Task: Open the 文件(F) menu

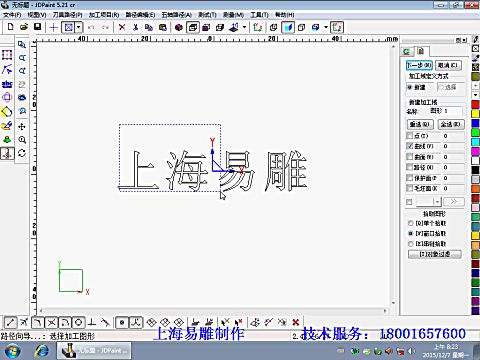Action: click(12, 15)
